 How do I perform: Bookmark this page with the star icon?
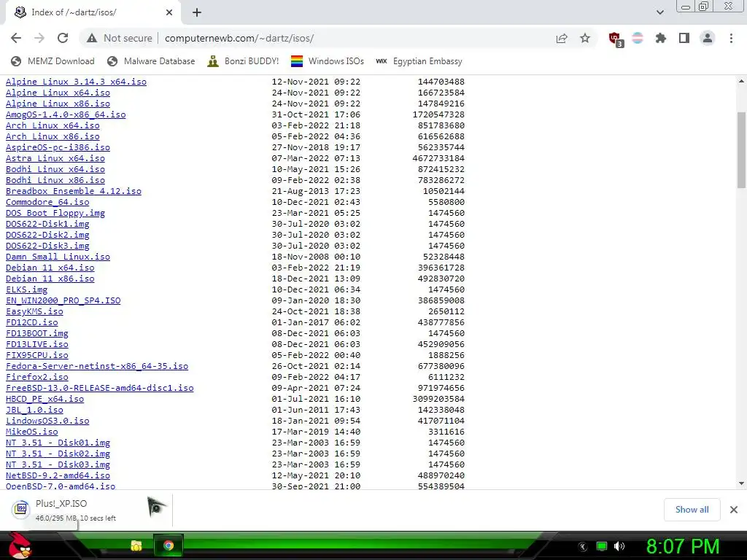585,38
